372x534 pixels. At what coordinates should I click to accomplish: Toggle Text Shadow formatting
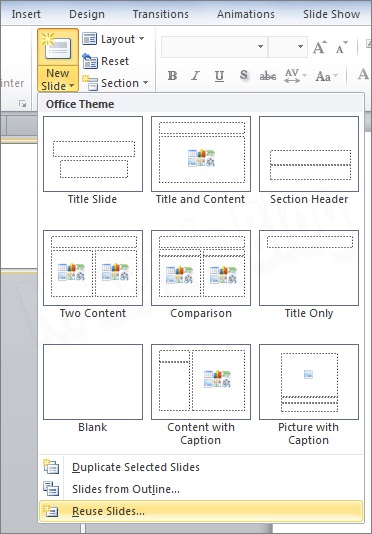[243, 75]
